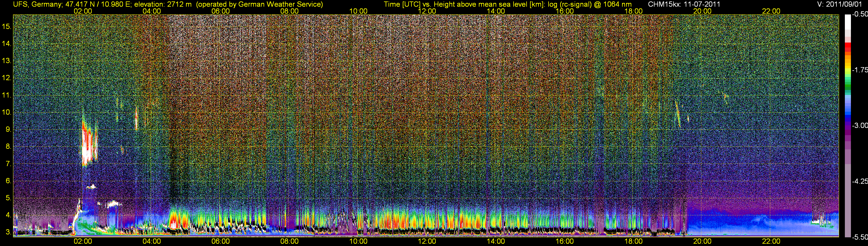Viewport: 868px width, 246px height.
Task: Click the 12:00 time label on top axis
Action: tap(427, 11)
